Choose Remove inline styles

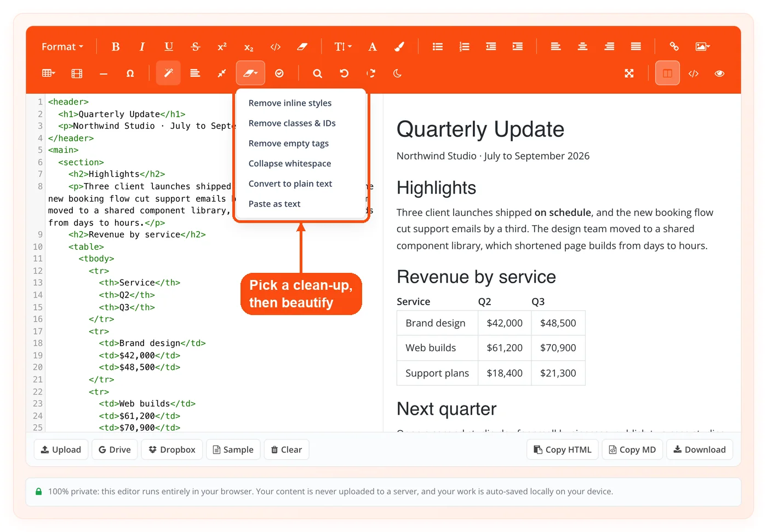click(290, 103)
